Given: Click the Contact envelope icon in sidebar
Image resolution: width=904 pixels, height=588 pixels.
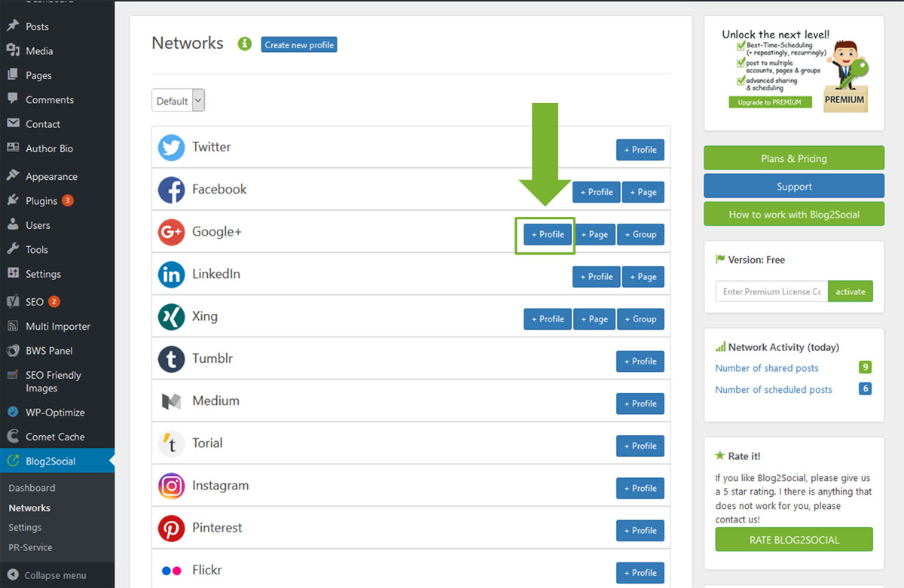Looking at the screenshot, I should tap(13, 123).
